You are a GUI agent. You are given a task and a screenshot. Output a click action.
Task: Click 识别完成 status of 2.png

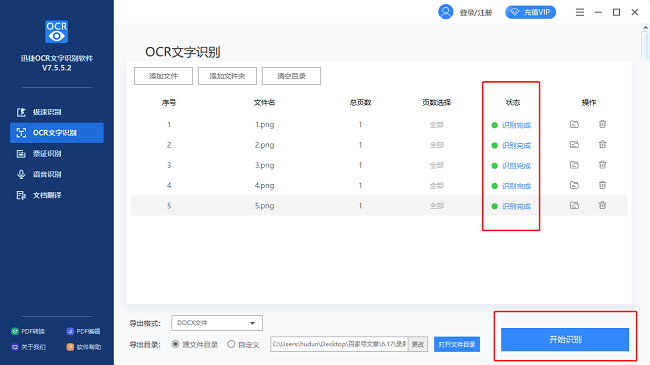point(516,146)
